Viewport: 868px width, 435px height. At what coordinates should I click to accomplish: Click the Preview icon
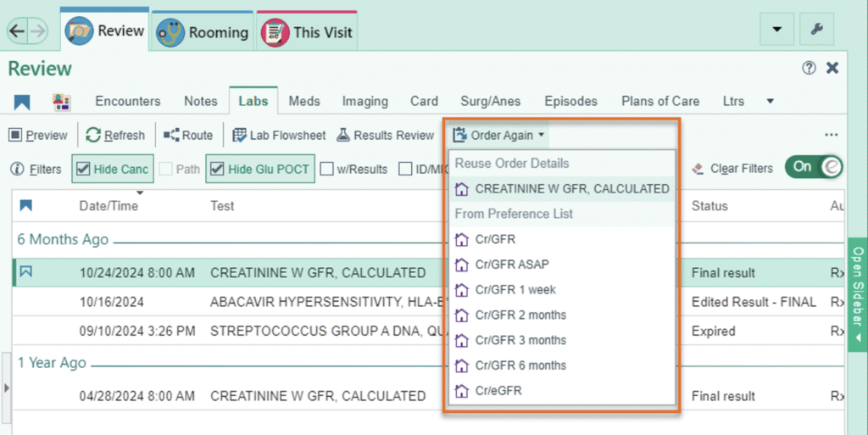(x=15, y=135)
